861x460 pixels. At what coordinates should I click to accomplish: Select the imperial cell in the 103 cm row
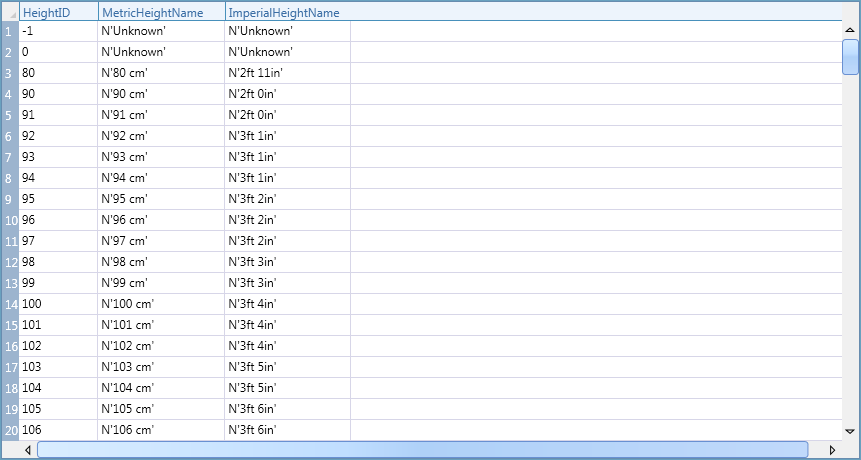(x=288, y=367)
